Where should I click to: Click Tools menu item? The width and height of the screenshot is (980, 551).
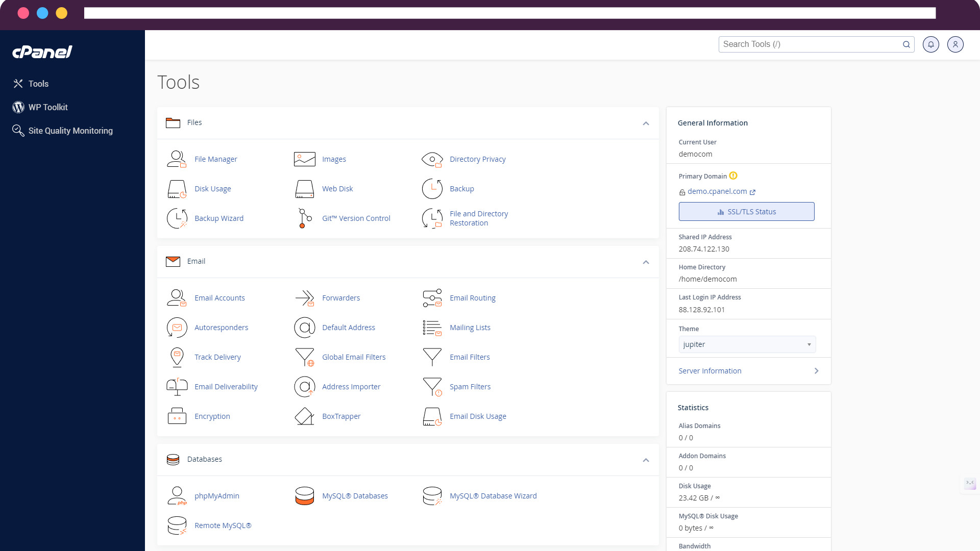[38, 84]
